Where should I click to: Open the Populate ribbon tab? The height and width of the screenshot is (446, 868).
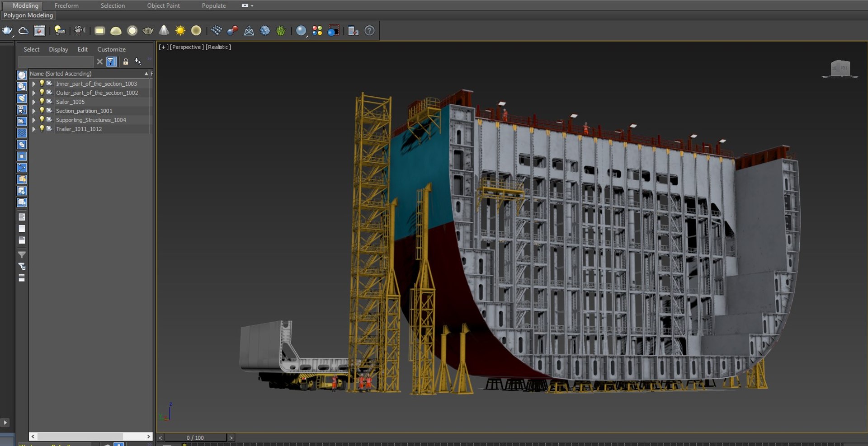click(214, 6)
